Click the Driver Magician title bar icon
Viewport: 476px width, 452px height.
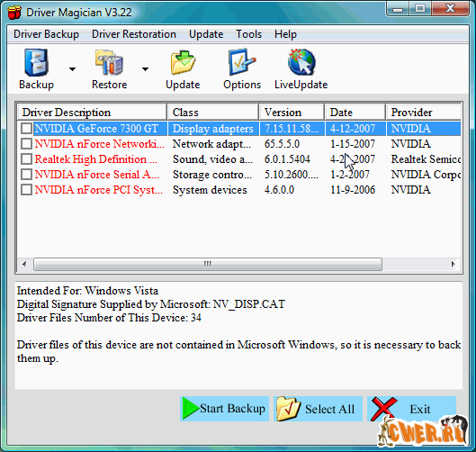14,13
